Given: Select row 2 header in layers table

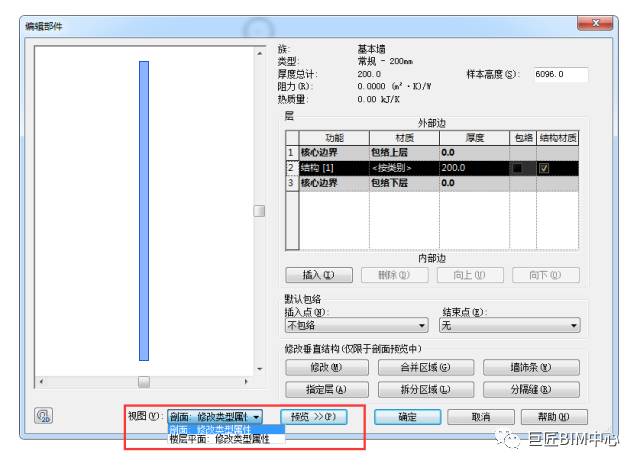Looking at the screenshot, I should click(292, 168).
